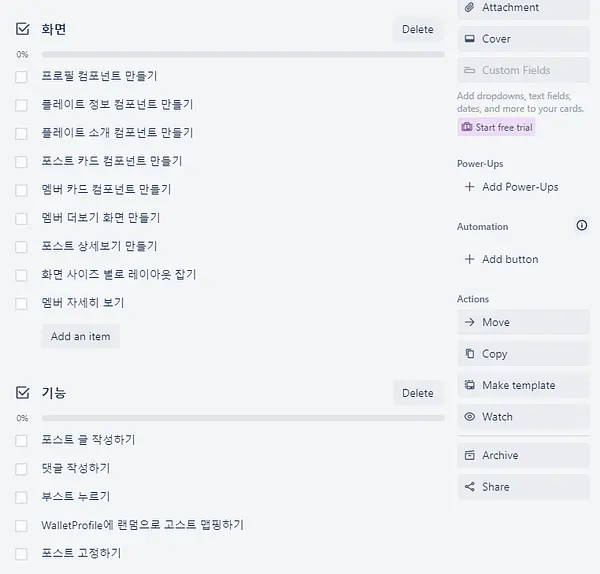Open Add Power-Ups

tap(512, 187)
